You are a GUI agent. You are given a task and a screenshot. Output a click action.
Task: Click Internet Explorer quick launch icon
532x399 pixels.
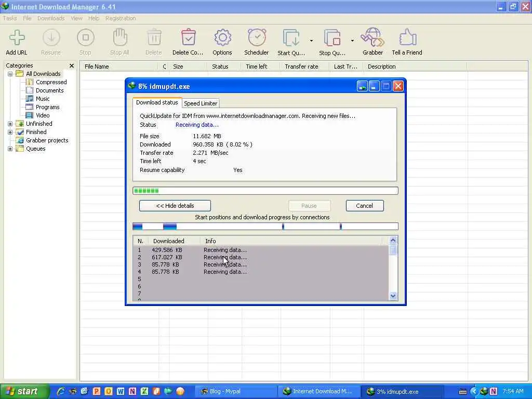[61, 391]
